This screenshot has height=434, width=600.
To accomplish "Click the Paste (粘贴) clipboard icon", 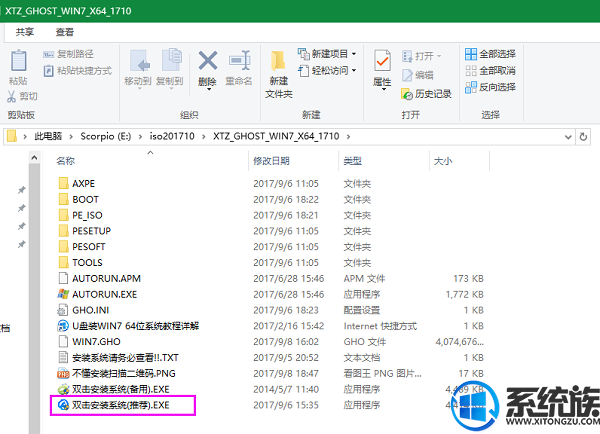I will [x=18, y=61].
